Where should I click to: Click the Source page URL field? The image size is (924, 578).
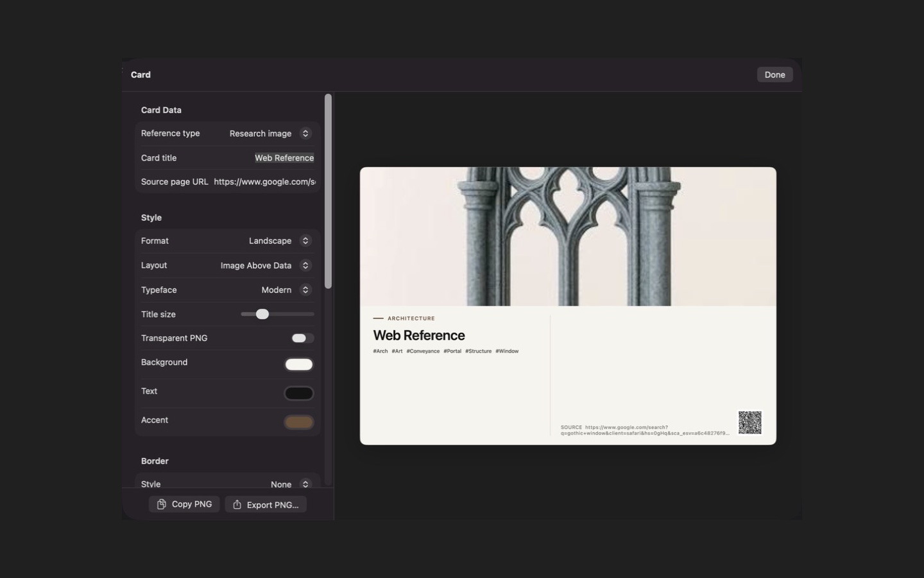(x=264, y=182)
